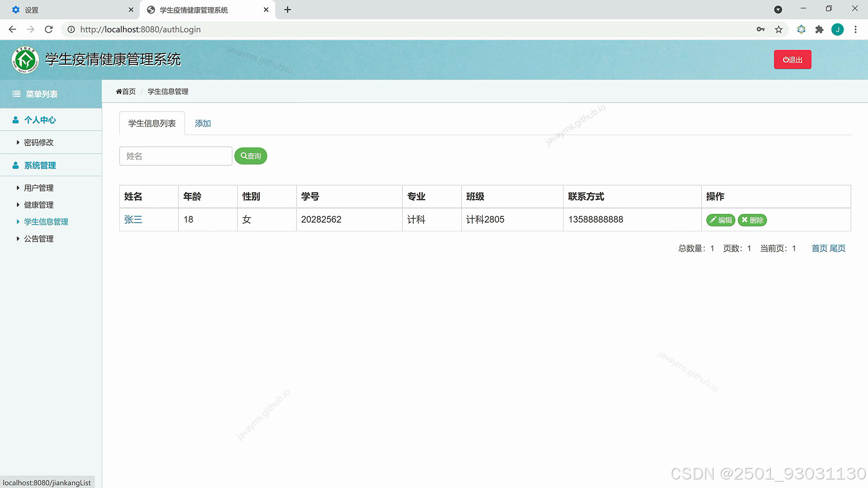This screenshot has height=488, width=868.
Task: Click the hexagon extension icon in the toolbar
Action: click(x=801, y=29)
